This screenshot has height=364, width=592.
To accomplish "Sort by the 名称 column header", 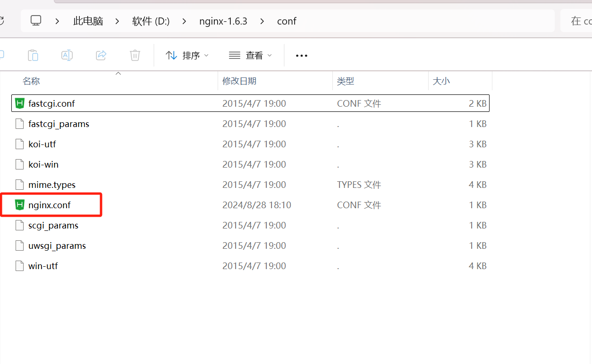I will click(x=31, y=81).
